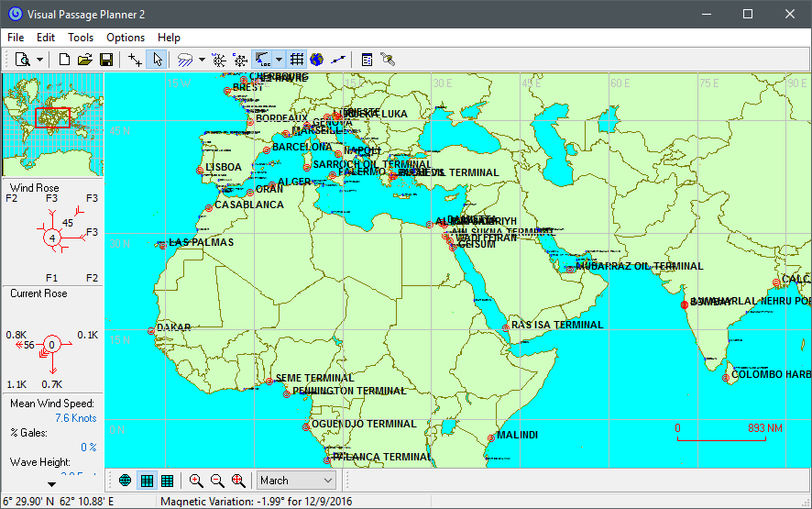
Task: Click the world overview thumbnail map
Action: [x=52, y=125]
